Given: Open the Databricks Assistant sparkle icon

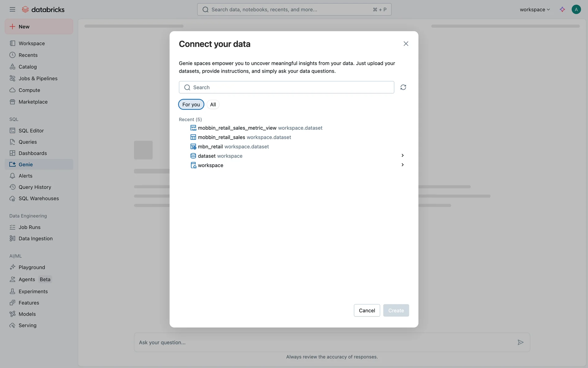Looking at the screenshot, I should 562,10.
